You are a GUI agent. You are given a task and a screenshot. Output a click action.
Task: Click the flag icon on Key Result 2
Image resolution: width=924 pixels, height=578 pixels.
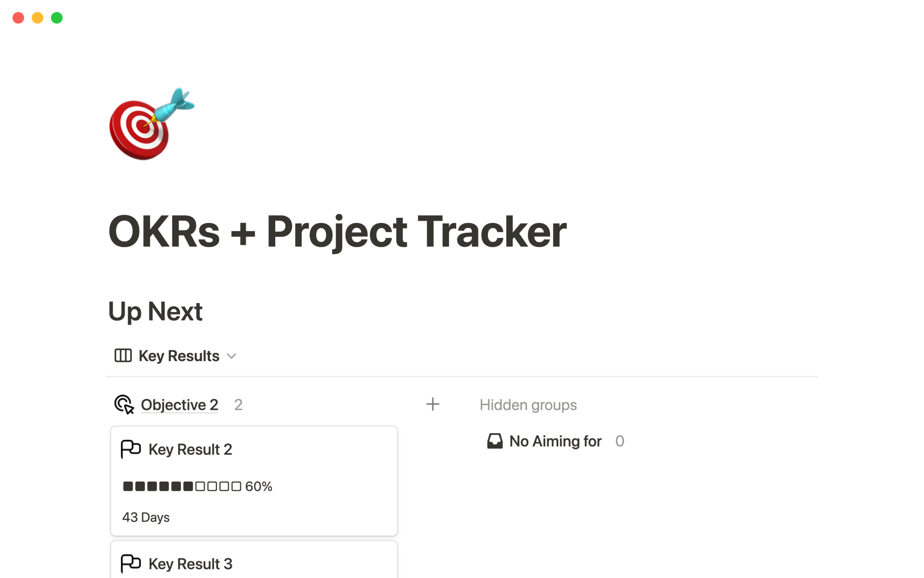click(130, 449)
